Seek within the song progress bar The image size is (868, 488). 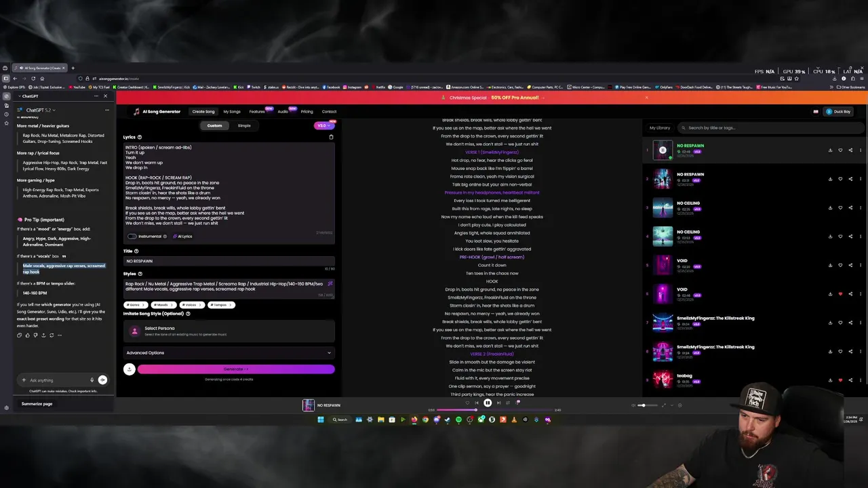(495, 410)
